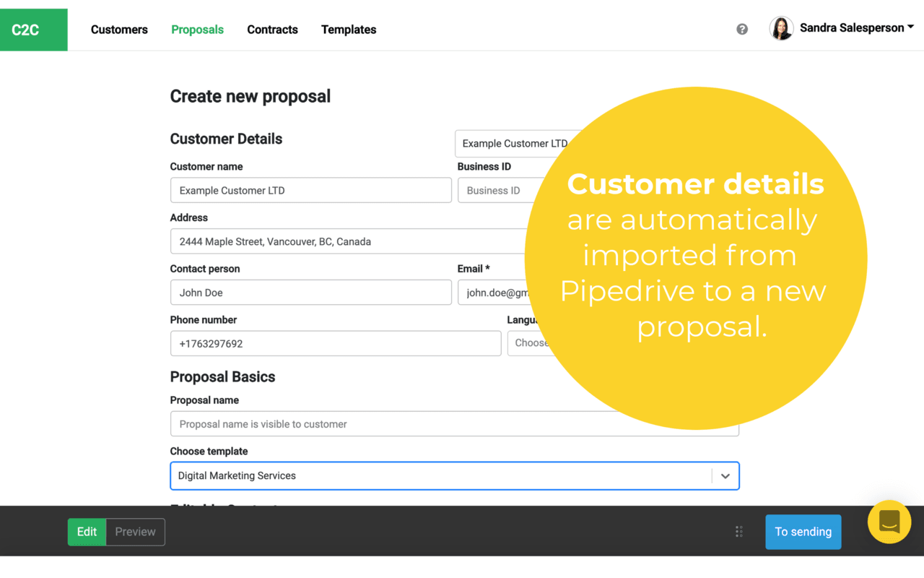Select the Contact person field
This screenshot has width=924, height=578.
pos(310,293)
